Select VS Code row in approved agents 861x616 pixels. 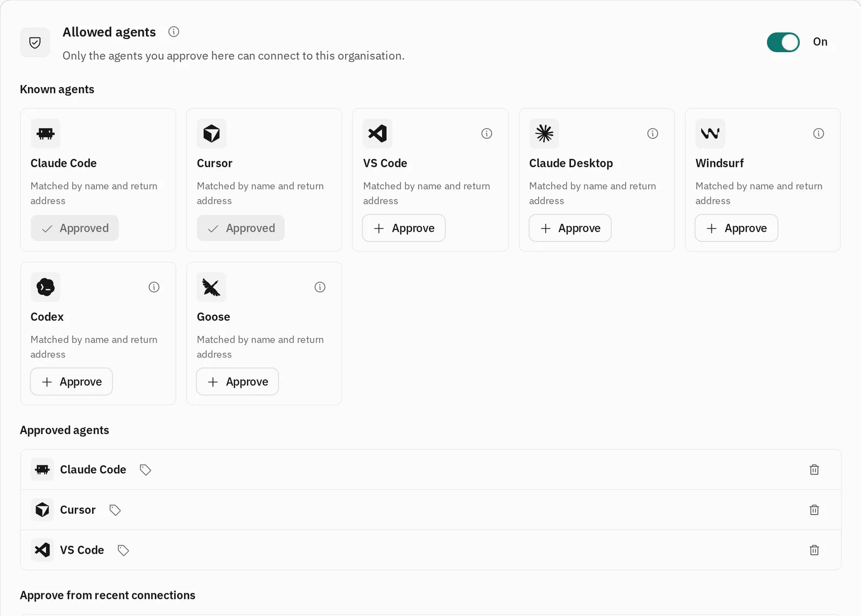[x=430, y=550]
